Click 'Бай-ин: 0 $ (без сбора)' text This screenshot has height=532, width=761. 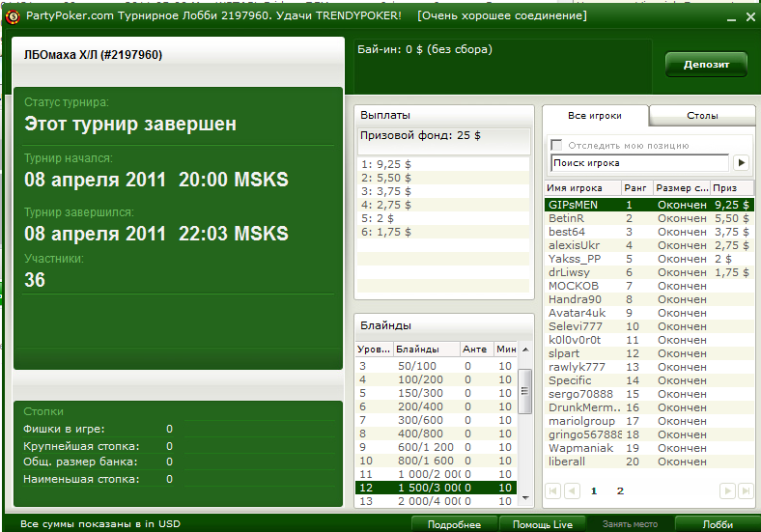pos(425,49)
